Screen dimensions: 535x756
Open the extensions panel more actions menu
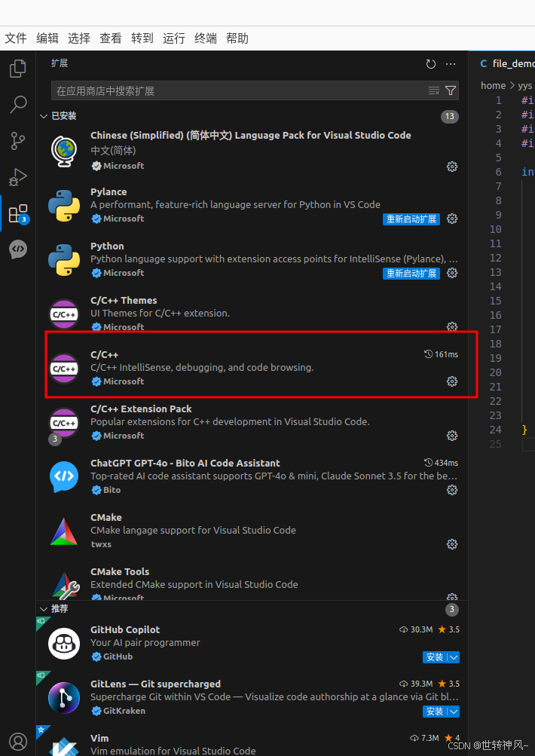click(451, 63)
